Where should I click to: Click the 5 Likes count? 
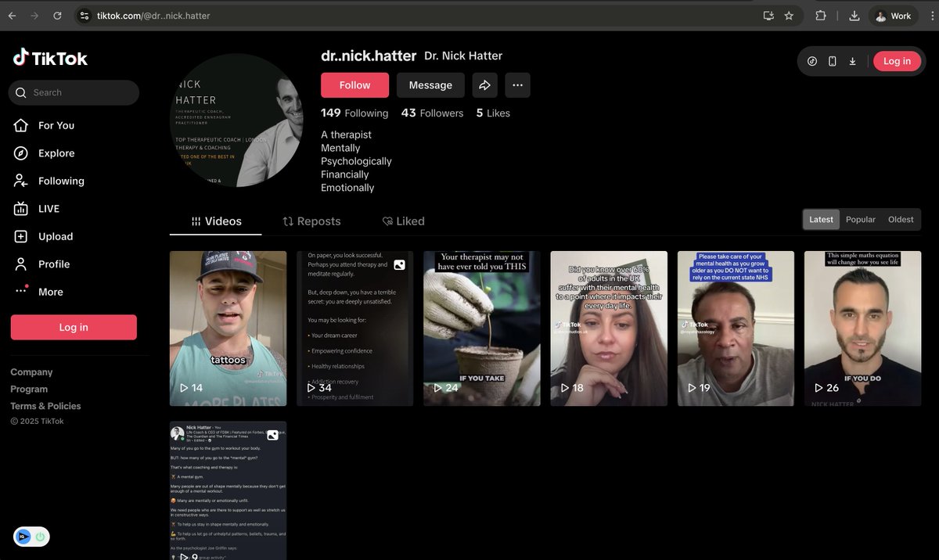pyautogui.click(x=493, y=113)
